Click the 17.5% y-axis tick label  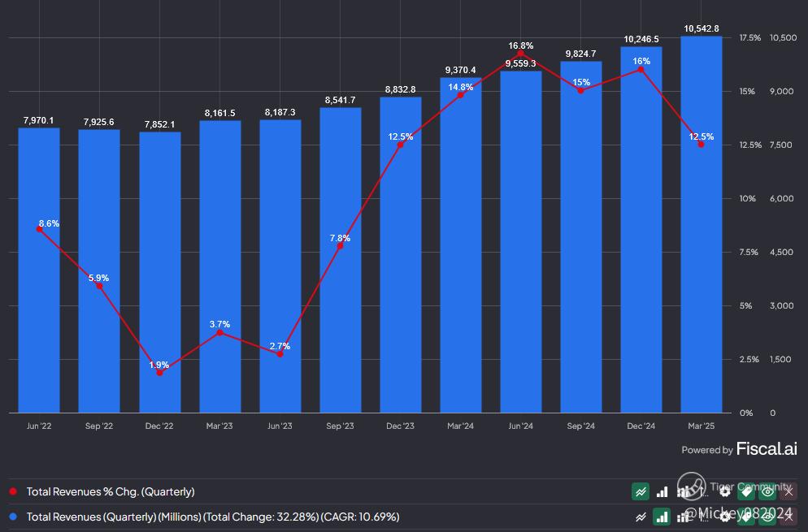point(749,37)
